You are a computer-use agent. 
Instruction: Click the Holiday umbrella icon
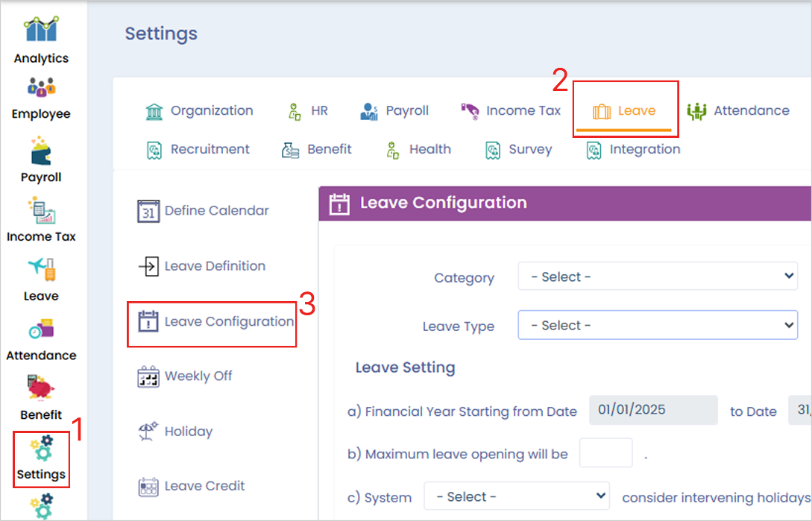tap(148, 432)
